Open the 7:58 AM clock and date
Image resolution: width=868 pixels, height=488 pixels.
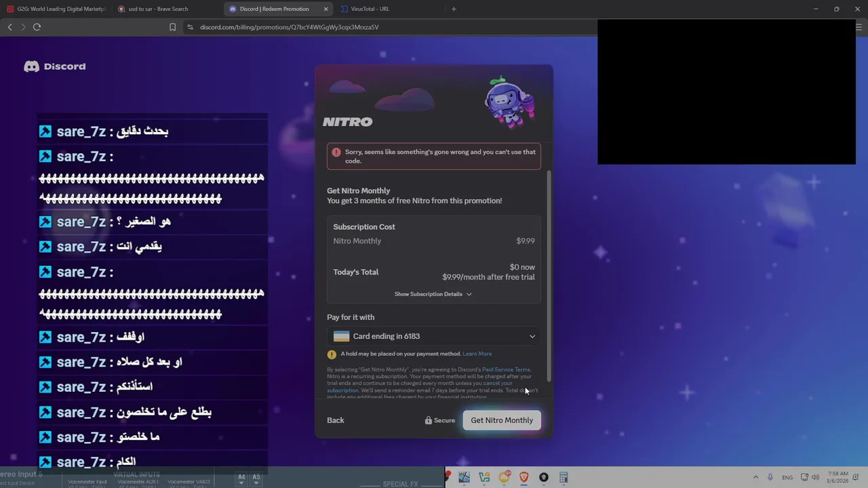coord(839,477)
